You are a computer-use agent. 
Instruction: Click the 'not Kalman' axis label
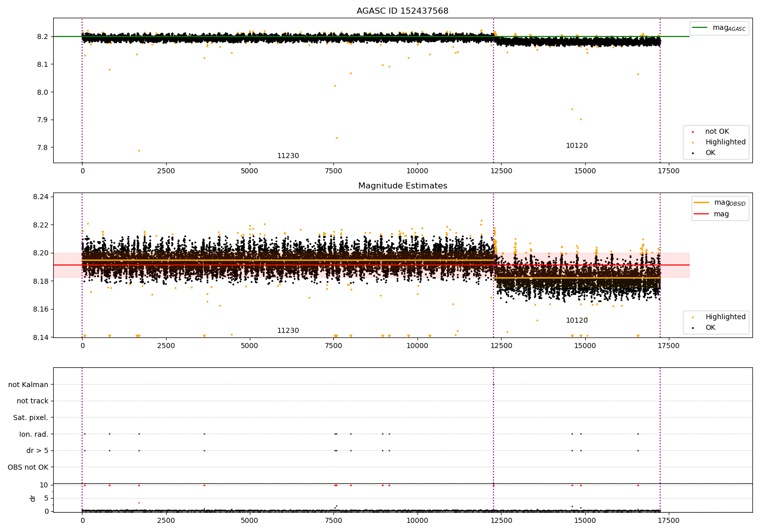(x=28, y=385)
